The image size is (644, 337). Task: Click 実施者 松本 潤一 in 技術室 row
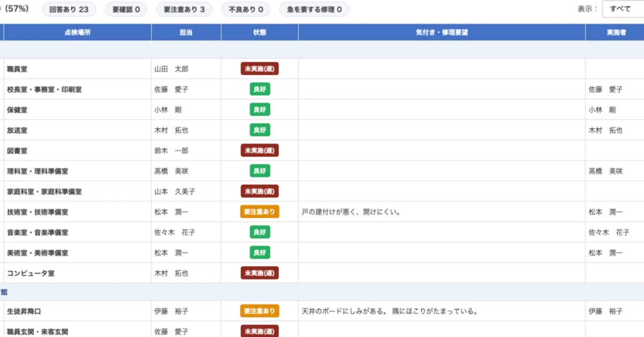click(x=606, y=212)
